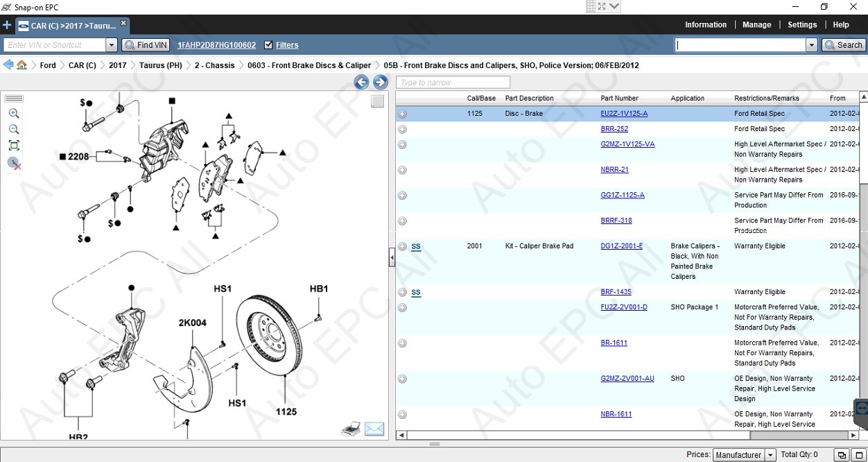Clear diagram selection zoom tool

coord(14,163)
